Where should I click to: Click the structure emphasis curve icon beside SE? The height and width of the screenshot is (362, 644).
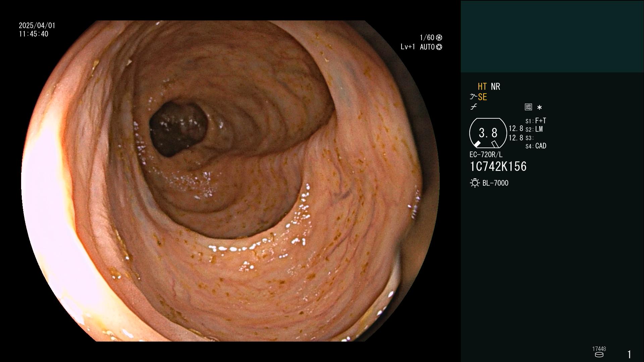pos(473,97)
